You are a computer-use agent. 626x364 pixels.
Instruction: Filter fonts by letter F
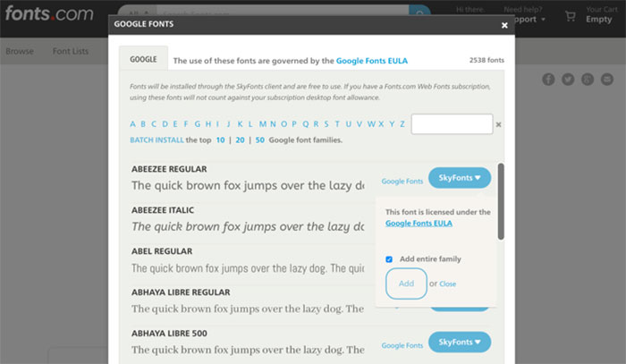[x=186, y=124]
